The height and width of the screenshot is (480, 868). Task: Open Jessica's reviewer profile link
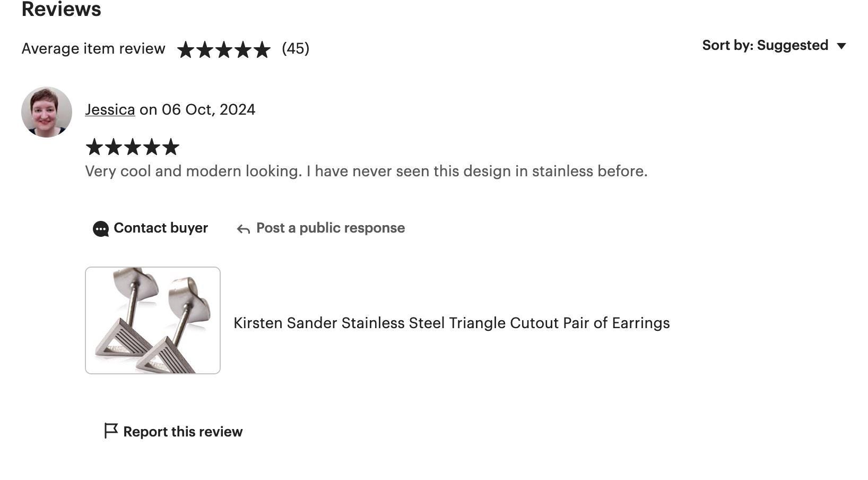click(x=110, y=109)
